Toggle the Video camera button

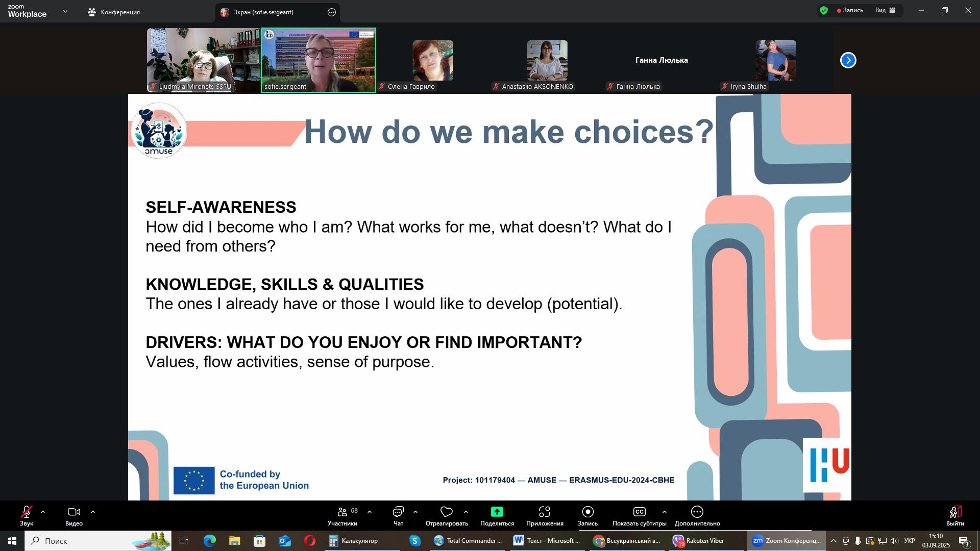[74, 512]
